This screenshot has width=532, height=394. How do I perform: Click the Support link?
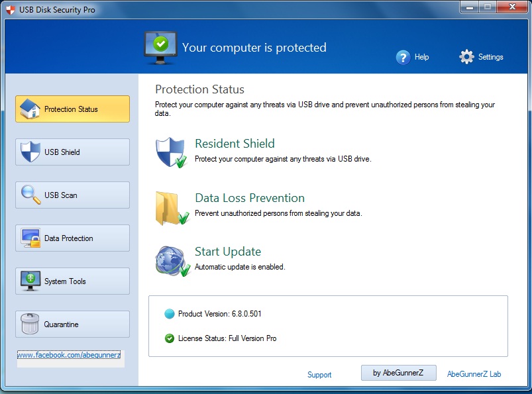click(x=319, y=374)
